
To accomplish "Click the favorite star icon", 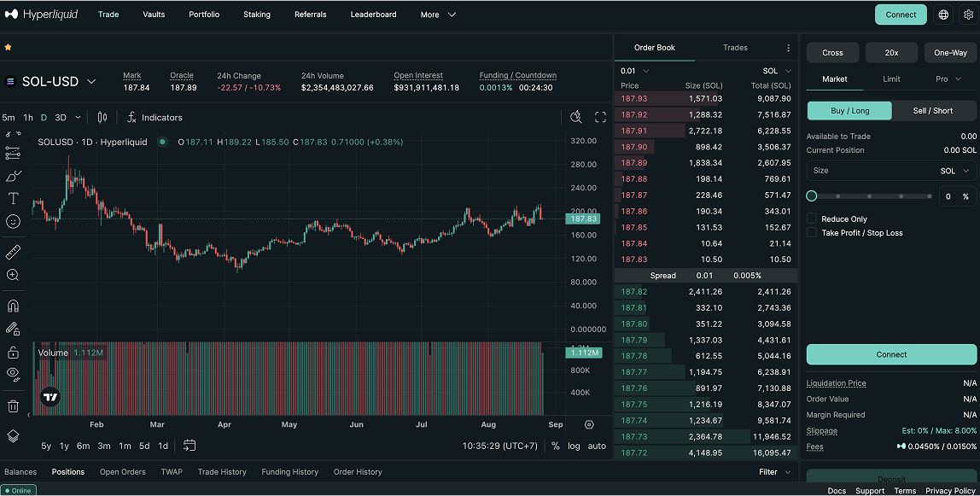I will 9,47.
